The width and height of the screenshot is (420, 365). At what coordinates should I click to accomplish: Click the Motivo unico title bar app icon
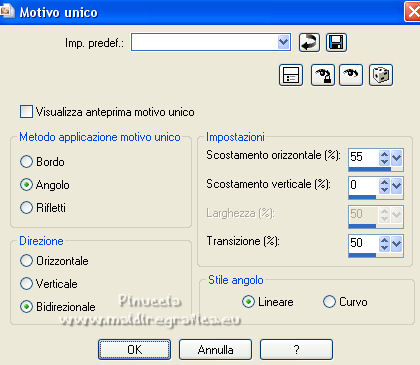(x=7, y=12)
